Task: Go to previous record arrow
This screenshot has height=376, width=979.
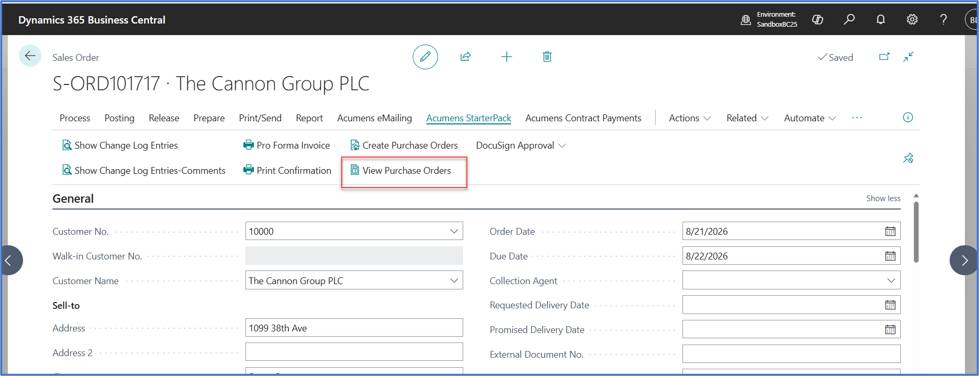Action: click(9, 260)
